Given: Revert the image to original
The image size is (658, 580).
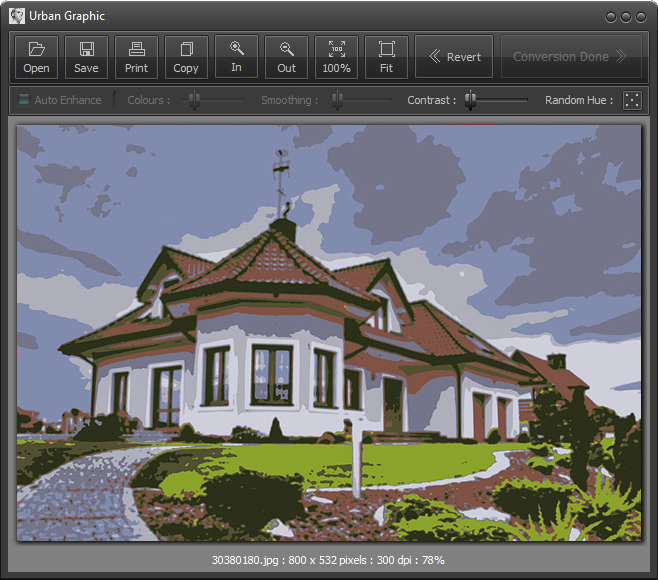Looking at the screenshot, I should coord(454,57).
